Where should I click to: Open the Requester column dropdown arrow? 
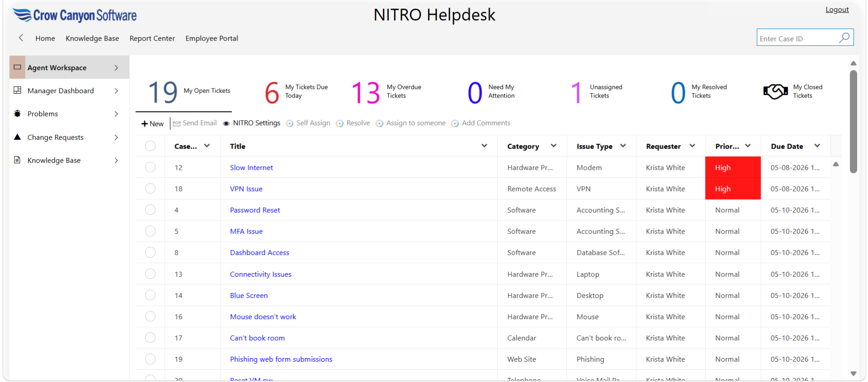tap(692, 146)
